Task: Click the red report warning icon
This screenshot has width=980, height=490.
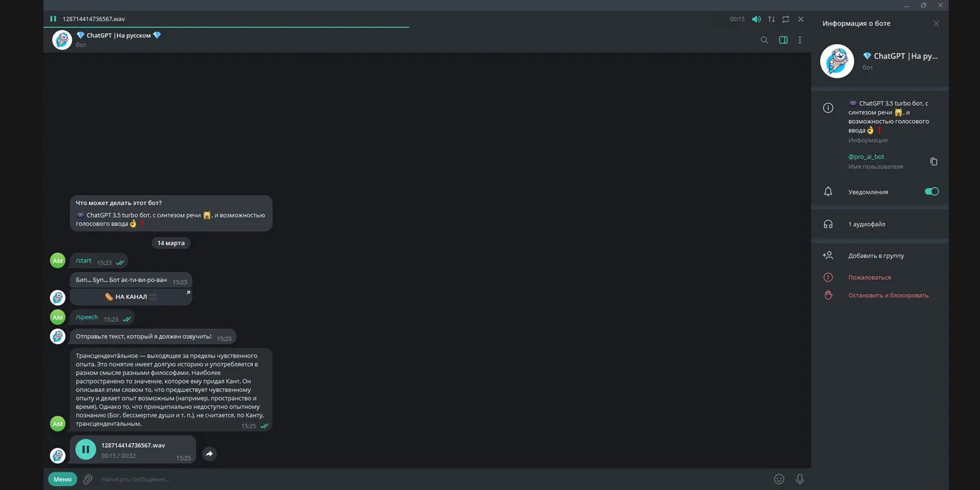Action: (828, 277)
